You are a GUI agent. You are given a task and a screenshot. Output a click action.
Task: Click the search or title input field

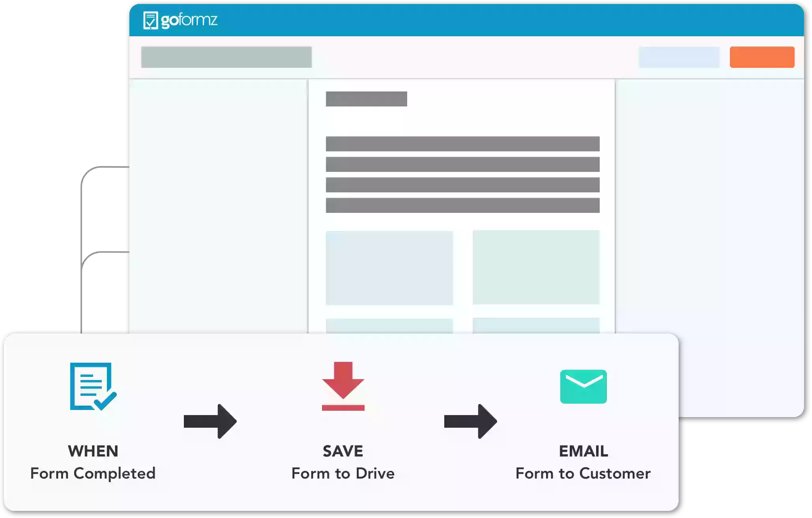tap(226, 58)
